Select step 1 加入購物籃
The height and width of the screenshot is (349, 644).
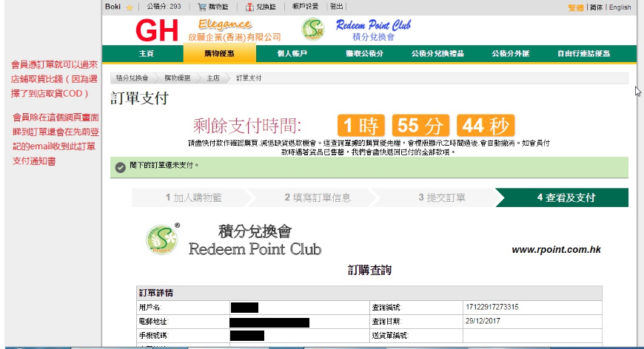pyautogui.click(x=193, y=197)
